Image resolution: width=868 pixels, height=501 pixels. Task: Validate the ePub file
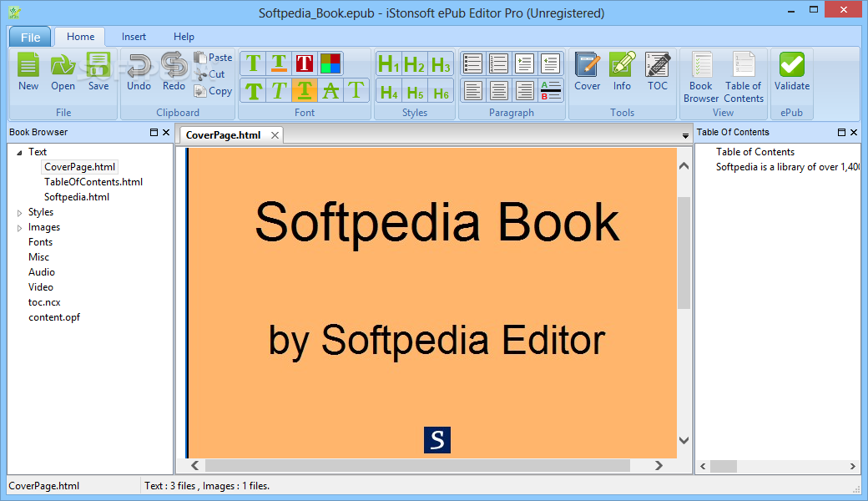pyautogui.click(x=791, y=72)
